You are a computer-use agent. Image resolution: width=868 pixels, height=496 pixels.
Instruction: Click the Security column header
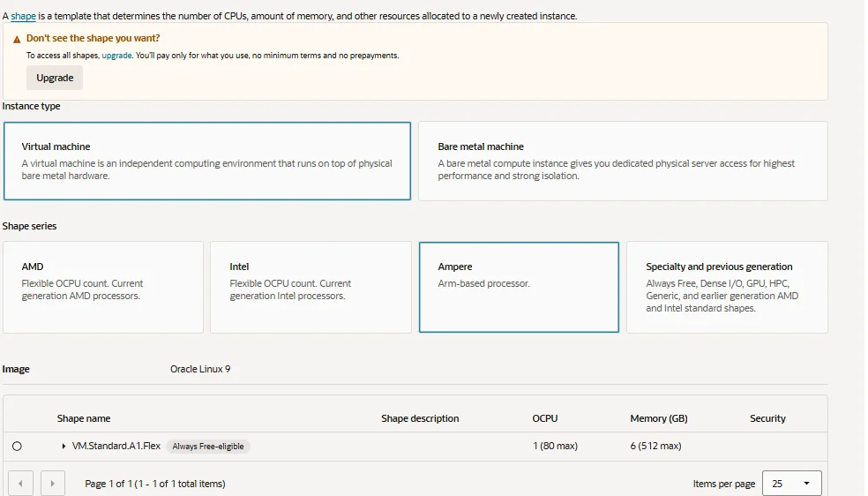click(767, 418)
